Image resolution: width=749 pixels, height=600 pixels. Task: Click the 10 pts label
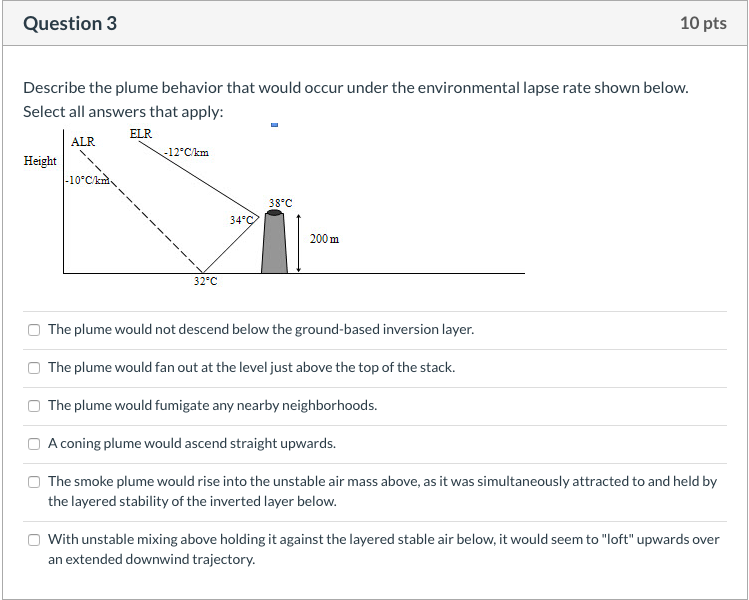click(x=703, y=23)
